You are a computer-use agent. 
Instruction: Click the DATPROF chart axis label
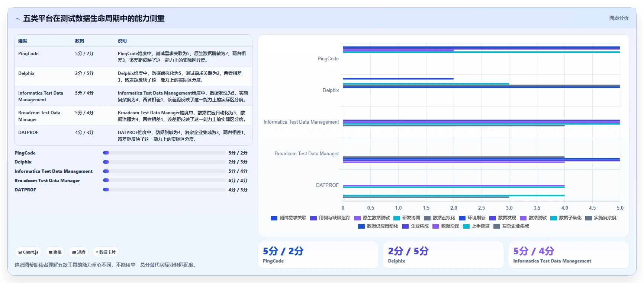click(327, 185)
